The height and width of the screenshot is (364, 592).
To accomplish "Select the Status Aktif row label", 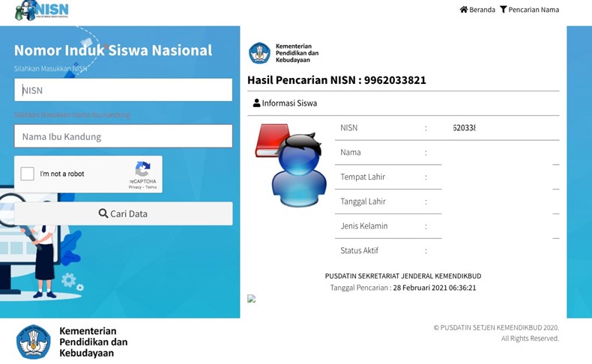I will [359, 250].
